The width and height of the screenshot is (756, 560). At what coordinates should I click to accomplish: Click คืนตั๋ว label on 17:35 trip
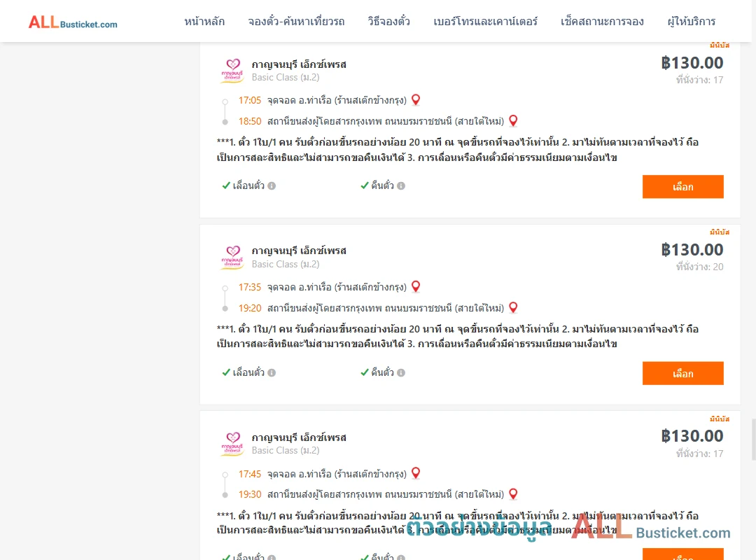click(382, 372)
